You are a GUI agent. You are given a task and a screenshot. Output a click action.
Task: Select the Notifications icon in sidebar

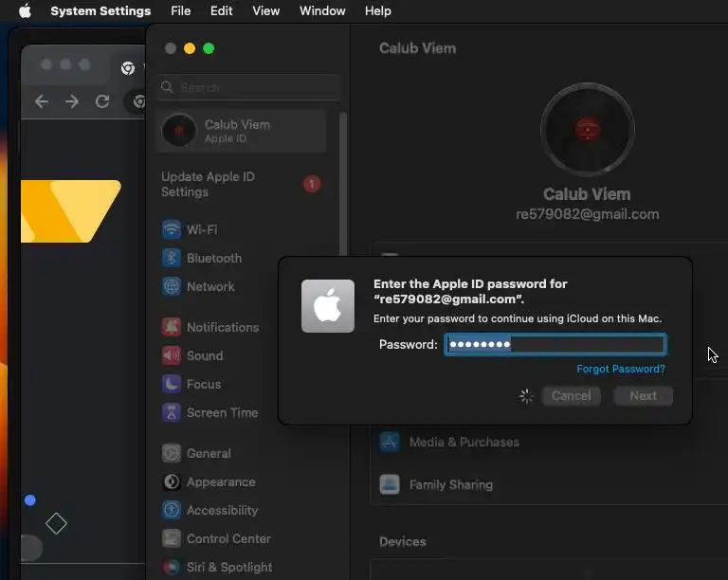tap(172, 327)
